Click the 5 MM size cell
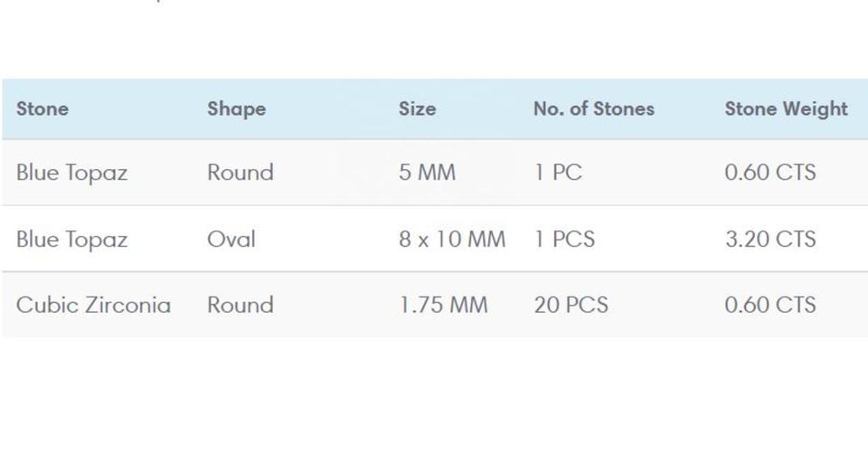The height and width of the screenshot is (471, 868). (x=427, y=173)
